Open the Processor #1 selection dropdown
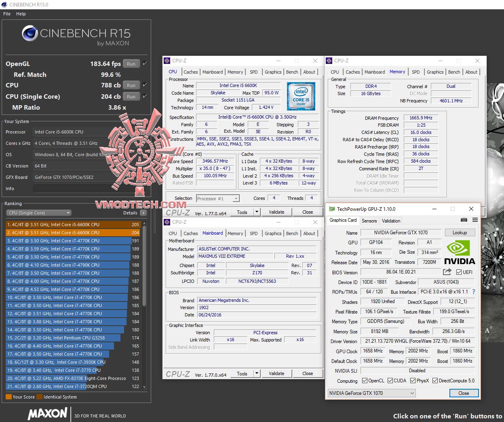Image resolution: width=504 pixels, height=422 pixels. (218, 198)
